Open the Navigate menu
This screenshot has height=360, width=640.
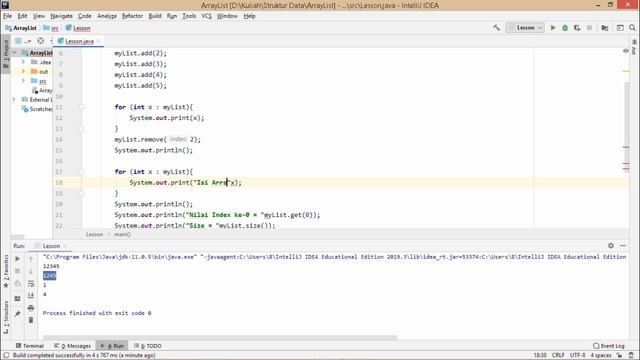click(62, 16)
